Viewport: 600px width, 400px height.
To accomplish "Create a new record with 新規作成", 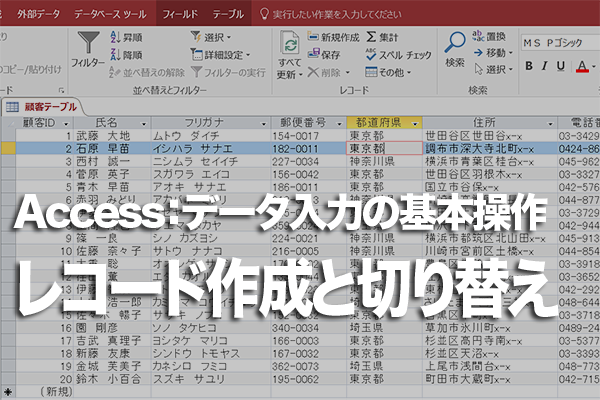I will pos(333,37).
